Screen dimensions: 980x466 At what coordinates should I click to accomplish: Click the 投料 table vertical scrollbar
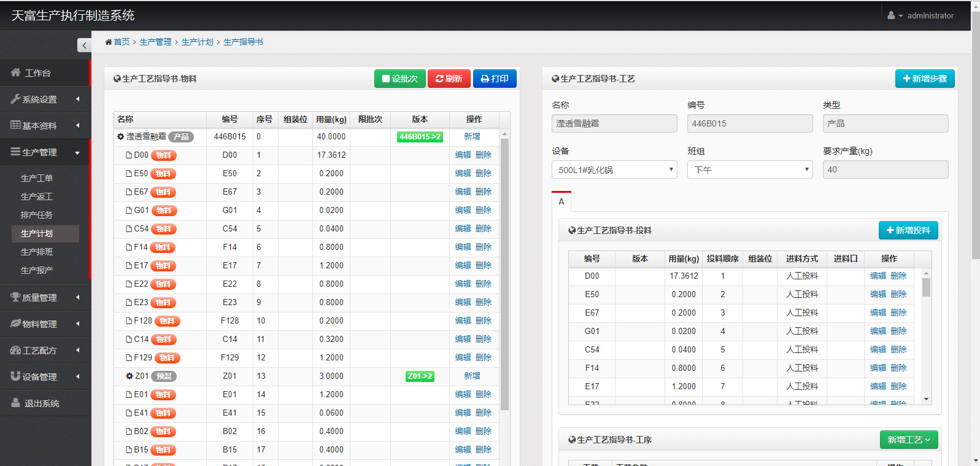(927, 287)
